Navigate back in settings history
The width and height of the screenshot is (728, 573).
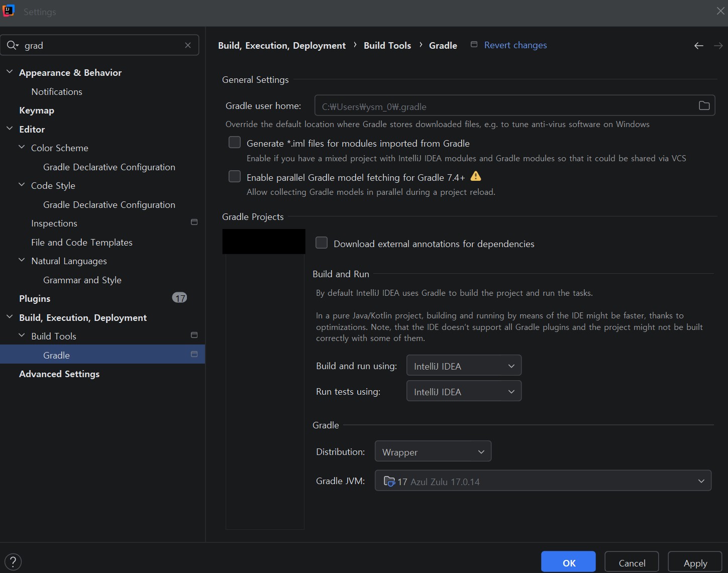tap(699, 46)
